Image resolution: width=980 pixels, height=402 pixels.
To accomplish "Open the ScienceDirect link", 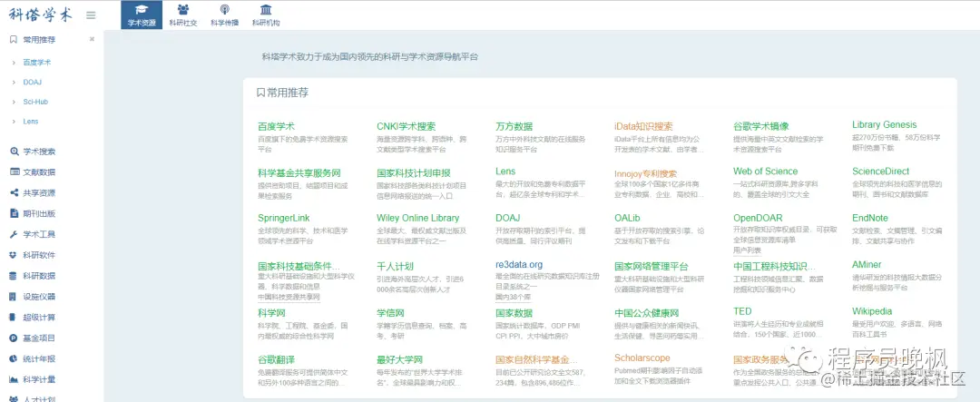I will click(x=880, y=172).
